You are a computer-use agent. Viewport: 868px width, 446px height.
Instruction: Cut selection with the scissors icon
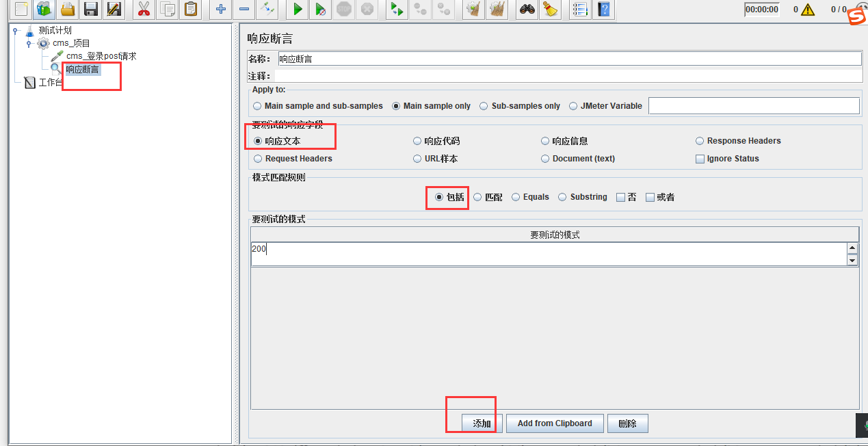point(144,9)
